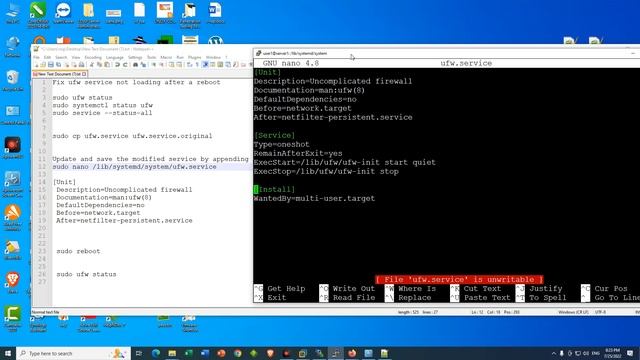Image resolution: width=640 pixels, height=360 pixels.
Task: Click the 'sudo cp ufw.service' line
Action: pos(132,136)
